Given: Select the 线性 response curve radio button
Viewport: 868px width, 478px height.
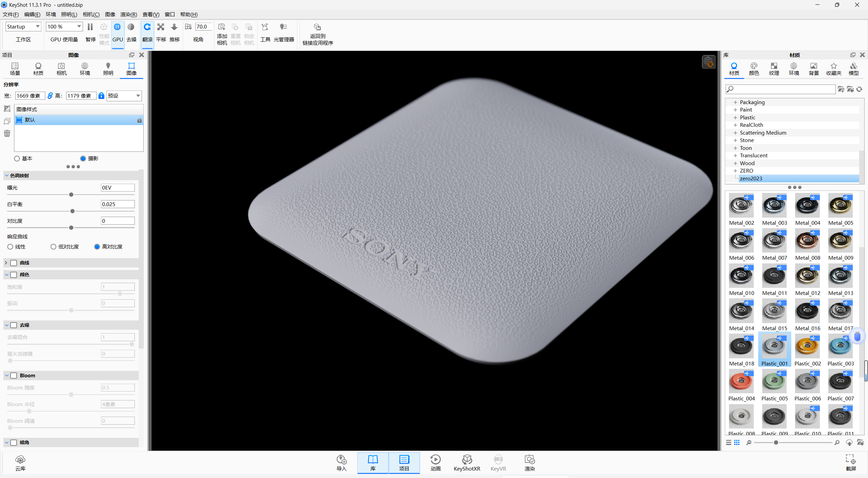Looking at the screenshot, I should (10, 247).
